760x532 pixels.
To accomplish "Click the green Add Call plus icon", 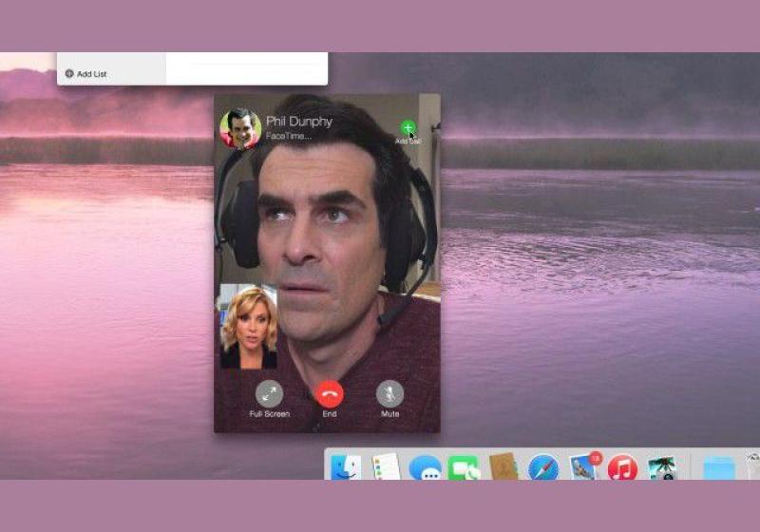I will click(x=408, y=127).
